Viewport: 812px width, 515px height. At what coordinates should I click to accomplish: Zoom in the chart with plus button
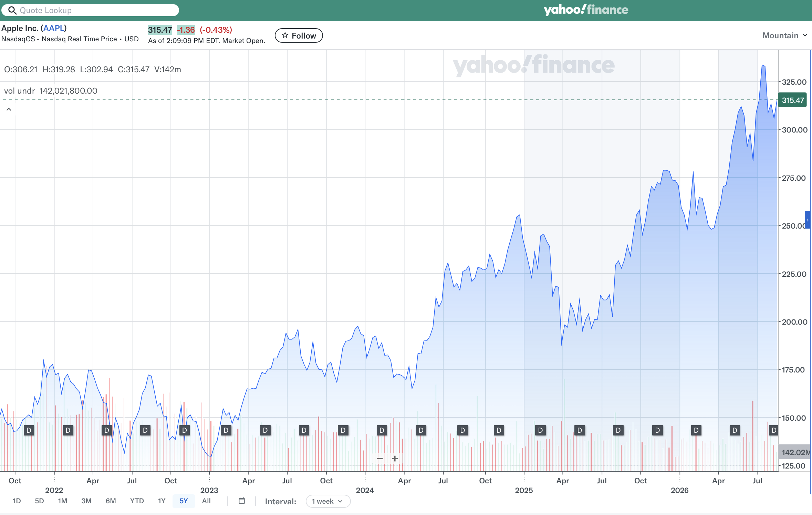pos(395,458)
